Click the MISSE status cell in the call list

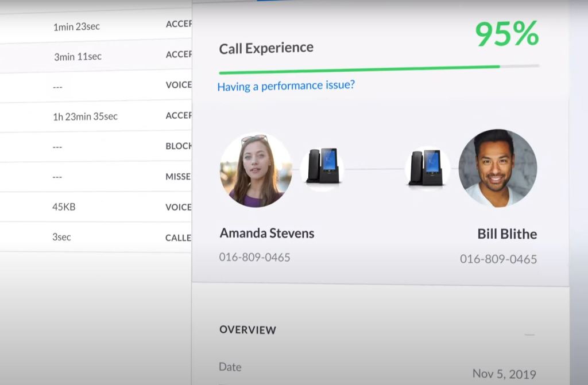tap(178, 177)
